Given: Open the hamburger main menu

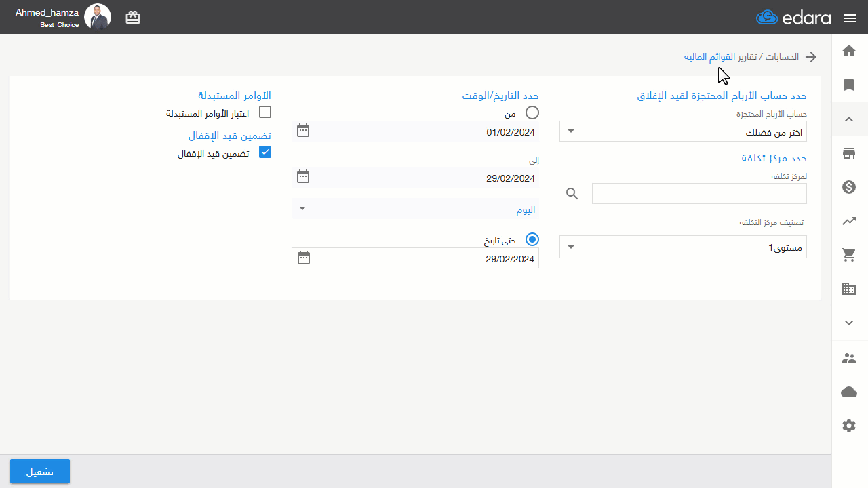Looking at the screenshot, I should (x=850, y=18).
